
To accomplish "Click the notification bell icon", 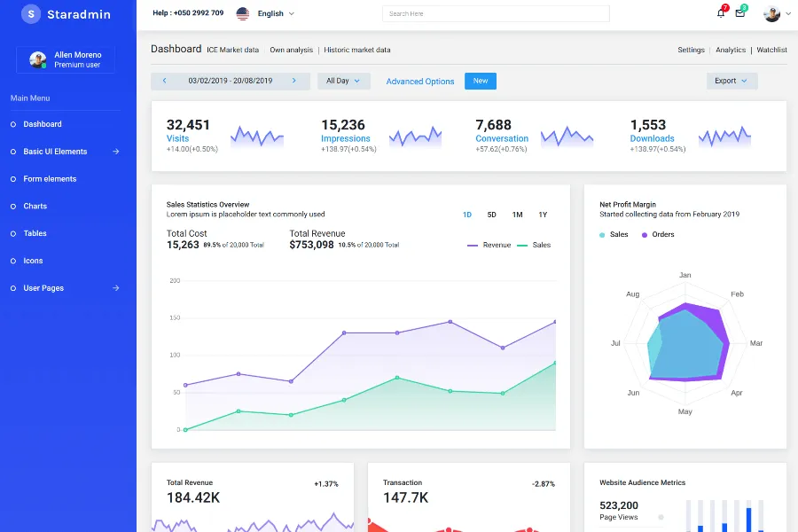I will click(721, 13).
